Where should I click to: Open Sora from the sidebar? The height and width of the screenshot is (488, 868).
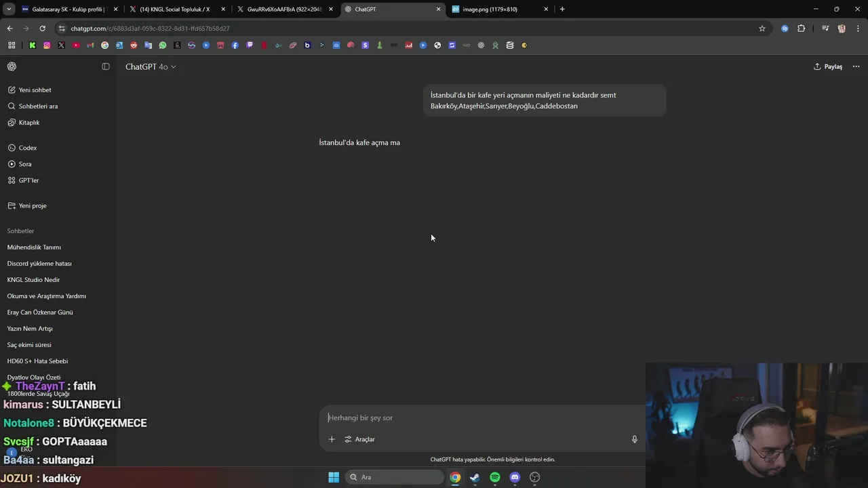tap(25, 164)
